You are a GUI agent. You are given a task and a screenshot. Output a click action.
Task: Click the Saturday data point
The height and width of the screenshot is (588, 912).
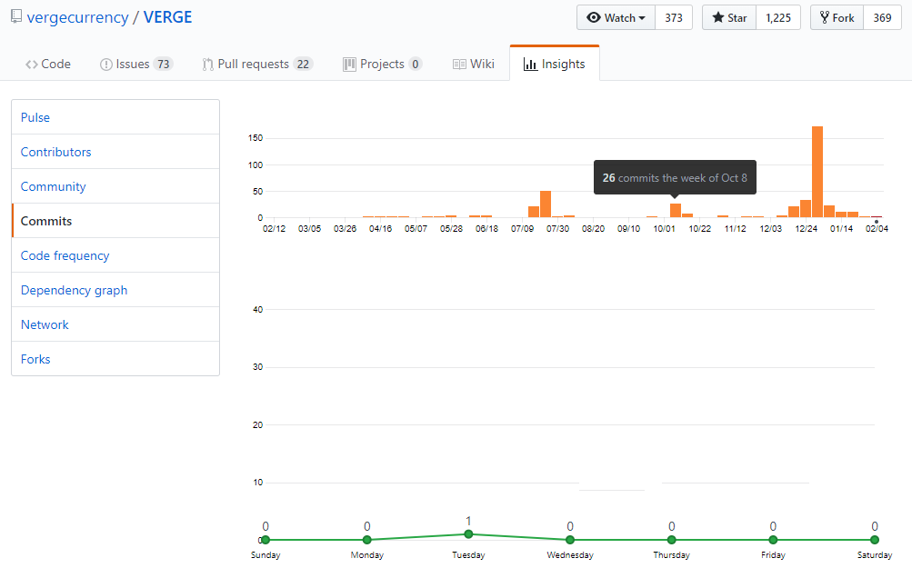pyautogui.click(x=874, y=540)
